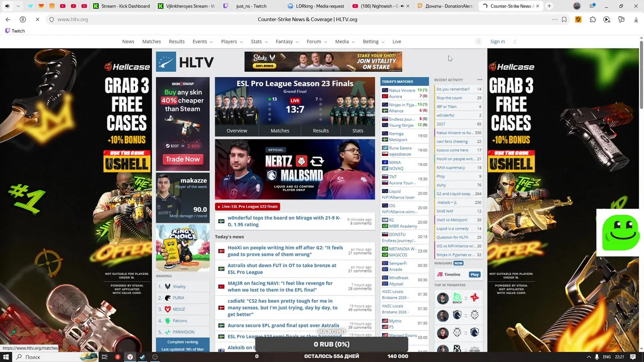
Task: Click Live: ESL Pro League S23 finals badge
Action: pos(247,206)
